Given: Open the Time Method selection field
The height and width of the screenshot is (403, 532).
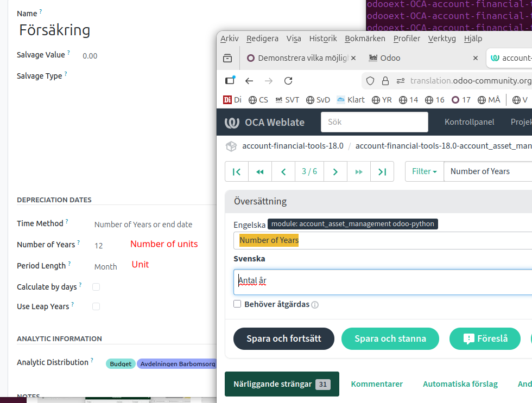Looking at the screenshot, I should (143, 224).
